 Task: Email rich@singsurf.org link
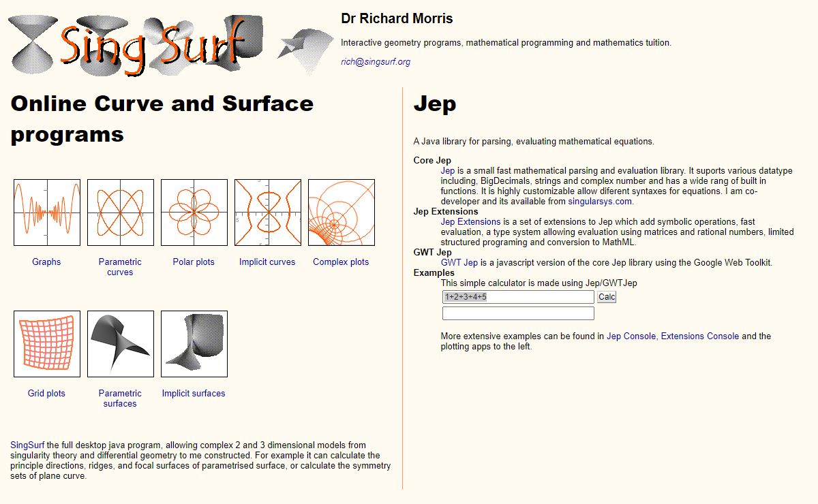[376, 61]
